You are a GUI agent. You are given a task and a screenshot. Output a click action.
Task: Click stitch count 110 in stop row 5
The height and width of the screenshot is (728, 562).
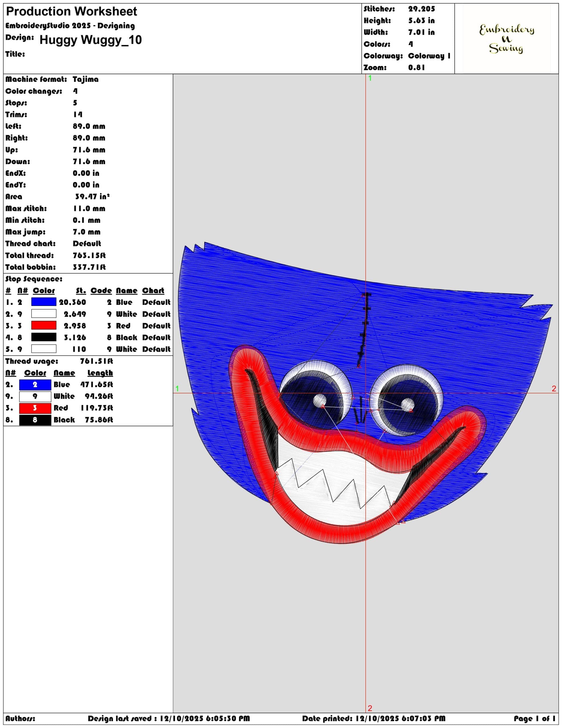[x=79, y=349]
